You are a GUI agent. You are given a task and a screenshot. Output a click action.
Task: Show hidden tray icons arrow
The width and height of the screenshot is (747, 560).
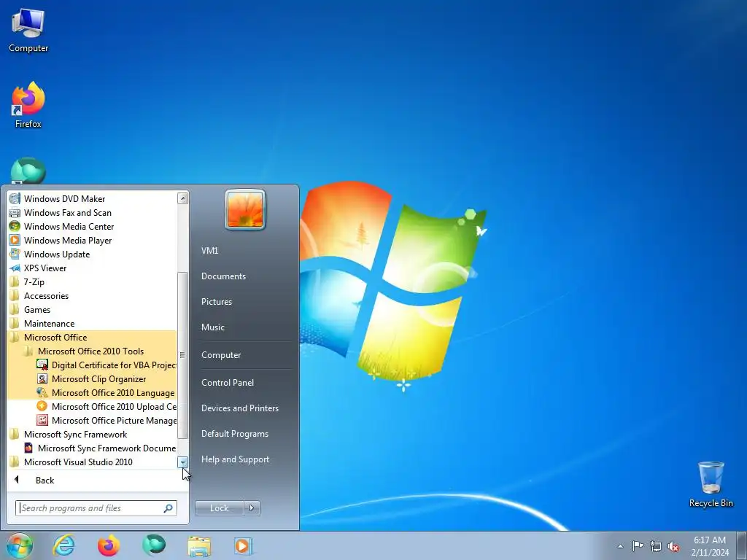[x=620, y=546]
